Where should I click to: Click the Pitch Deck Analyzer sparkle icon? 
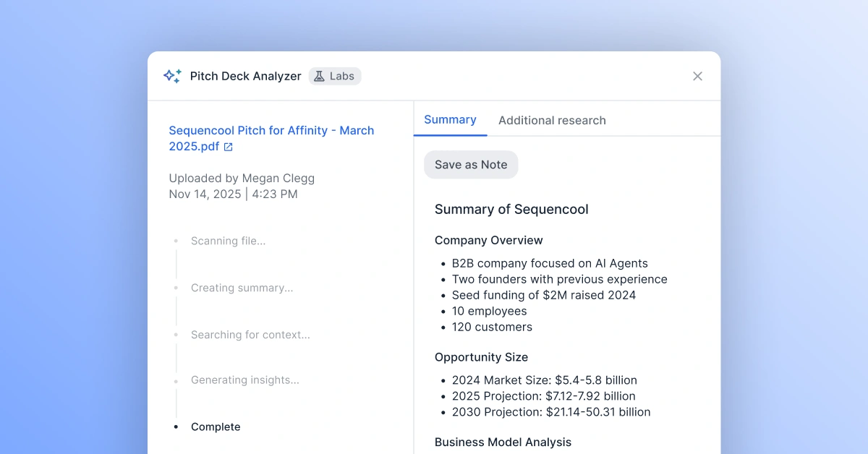point(172,76)
